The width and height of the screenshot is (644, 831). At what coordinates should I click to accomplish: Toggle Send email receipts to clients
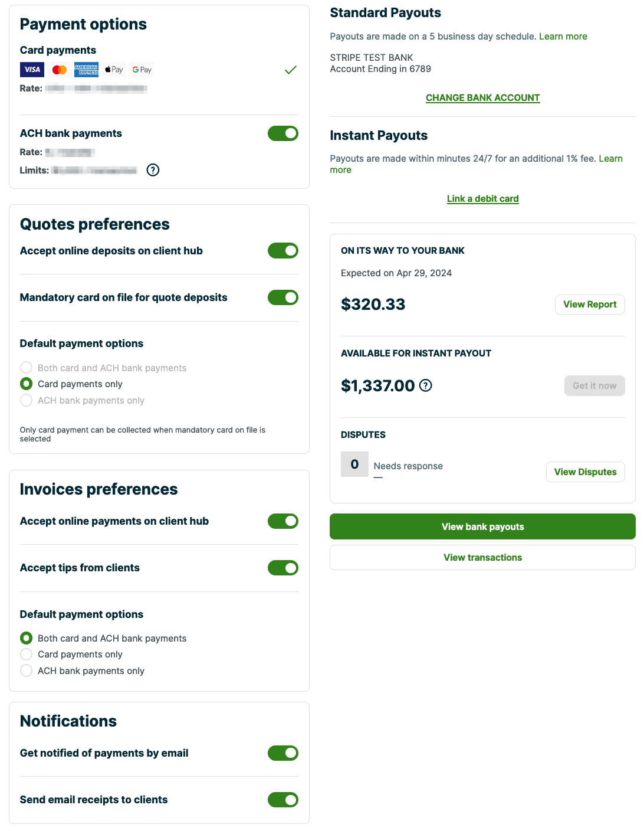[283, 800]
